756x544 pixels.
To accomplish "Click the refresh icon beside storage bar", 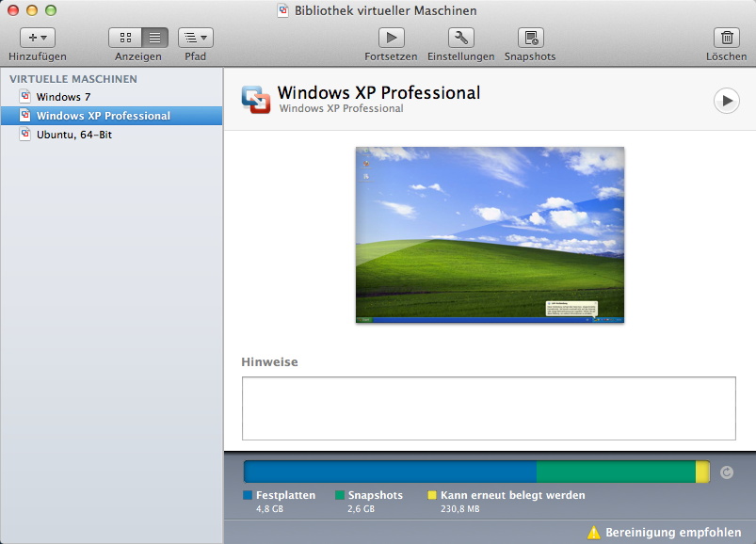I will click(726, 472).
